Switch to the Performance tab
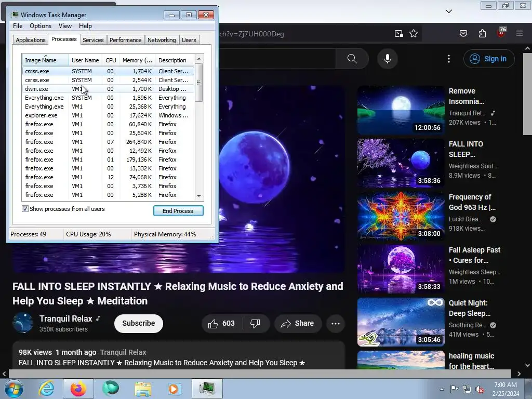The image size is (532, 399). coord(126,39)
